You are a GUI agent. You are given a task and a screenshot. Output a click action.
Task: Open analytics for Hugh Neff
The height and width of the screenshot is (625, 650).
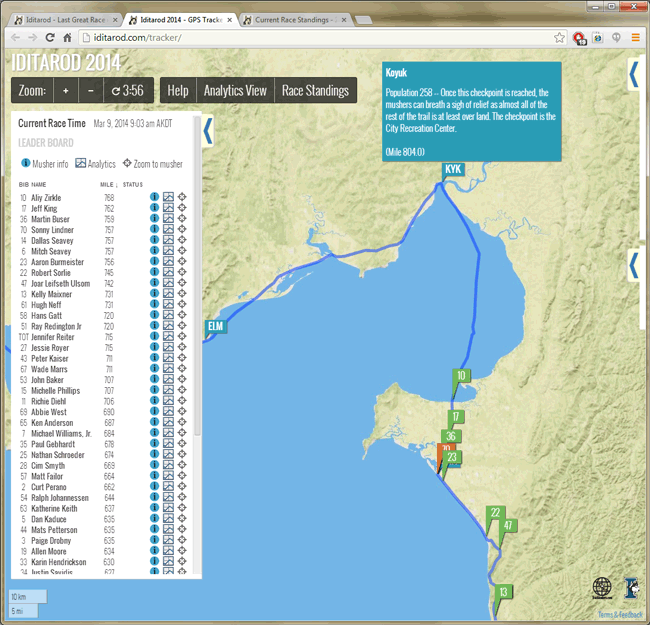click(x=168, y=304)
